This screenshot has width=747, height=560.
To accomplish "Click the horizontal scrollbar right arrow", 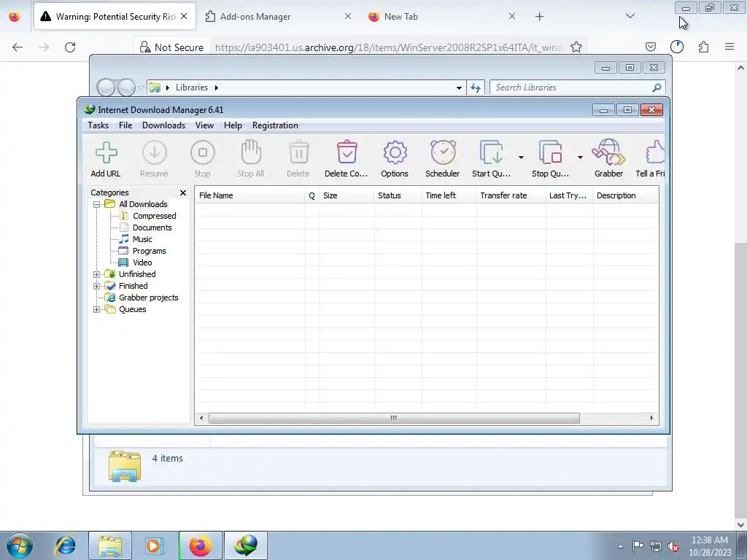I will 651,418.
